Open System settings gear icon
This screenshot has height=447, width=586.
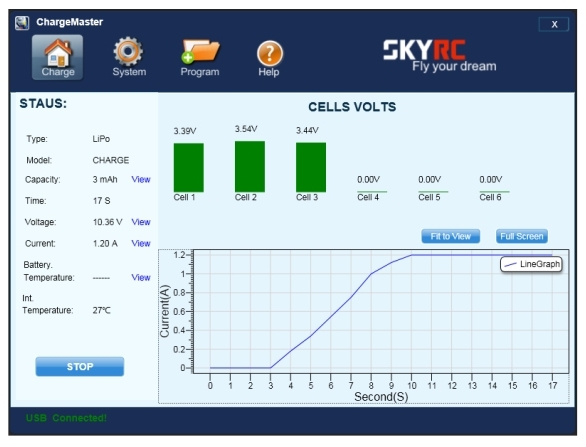click(129, 57)
